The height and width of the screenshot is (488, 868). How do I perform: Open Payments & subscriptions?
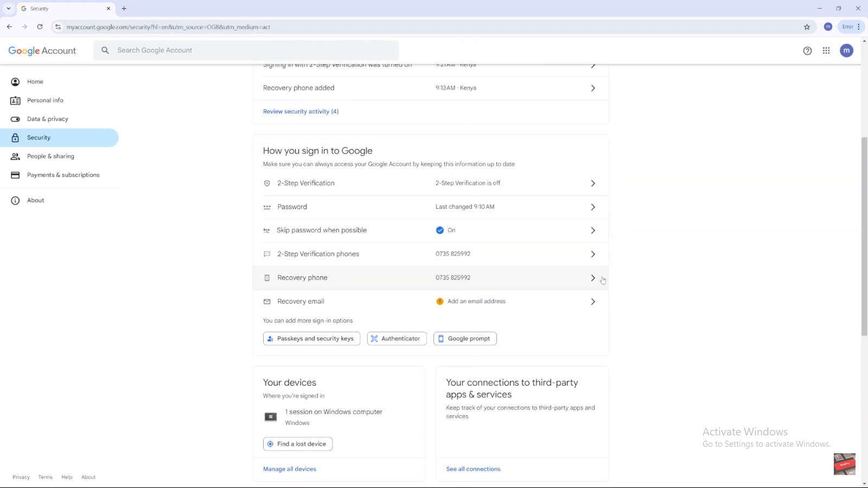(x=63, y=175)
